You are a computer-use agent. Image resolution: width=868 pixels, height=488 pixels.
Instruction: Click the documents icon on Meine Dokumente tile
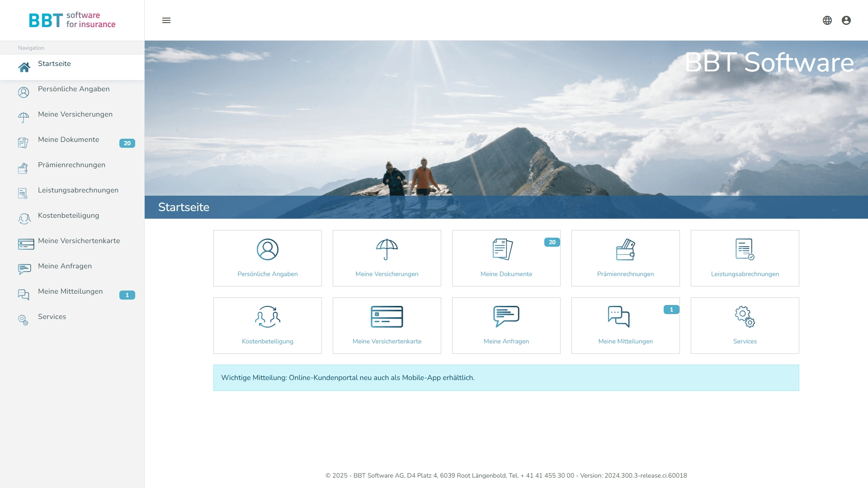coord(503,249)
